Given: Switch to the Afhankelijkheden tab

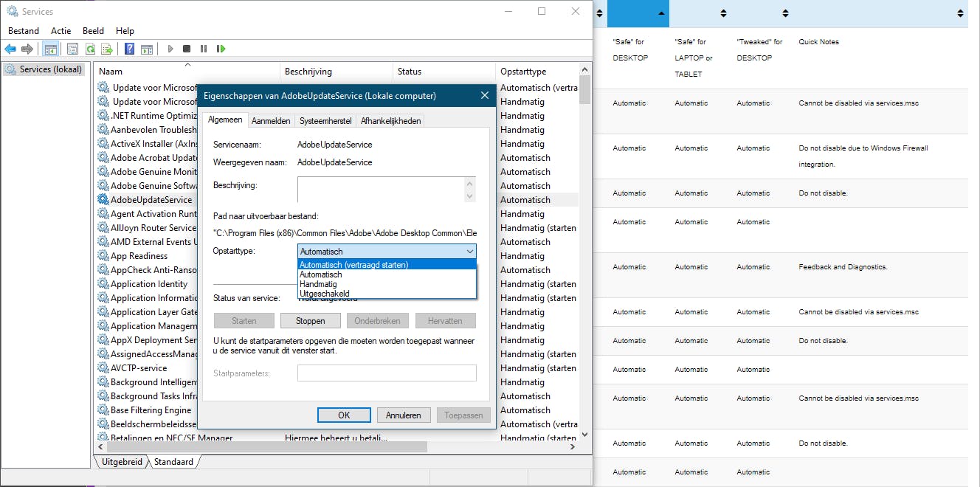Looking at the screenshot, I should coord(390,121).
